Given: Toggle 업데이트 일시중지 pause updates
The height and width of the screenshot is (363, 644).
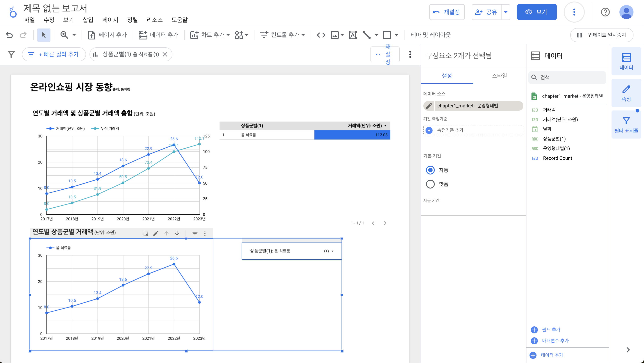Looking at the screenshot, I should [x=602, y=35].
